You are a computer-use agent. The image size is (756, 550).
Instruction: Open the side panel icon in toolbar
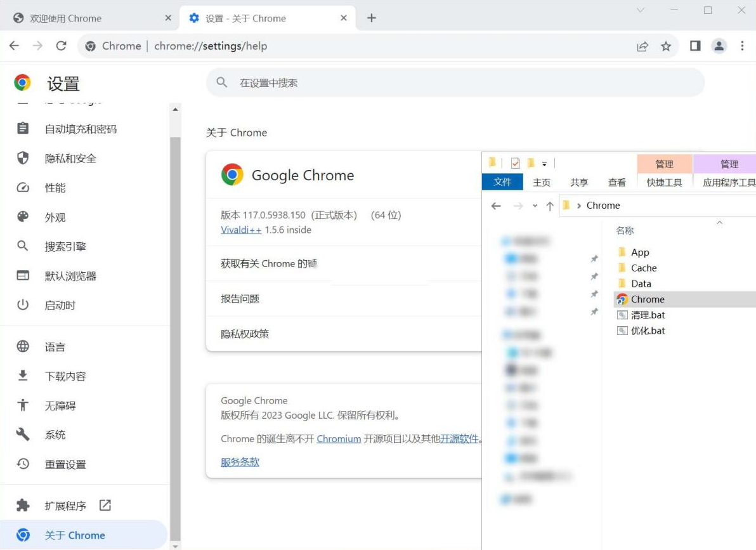(695, 46)
